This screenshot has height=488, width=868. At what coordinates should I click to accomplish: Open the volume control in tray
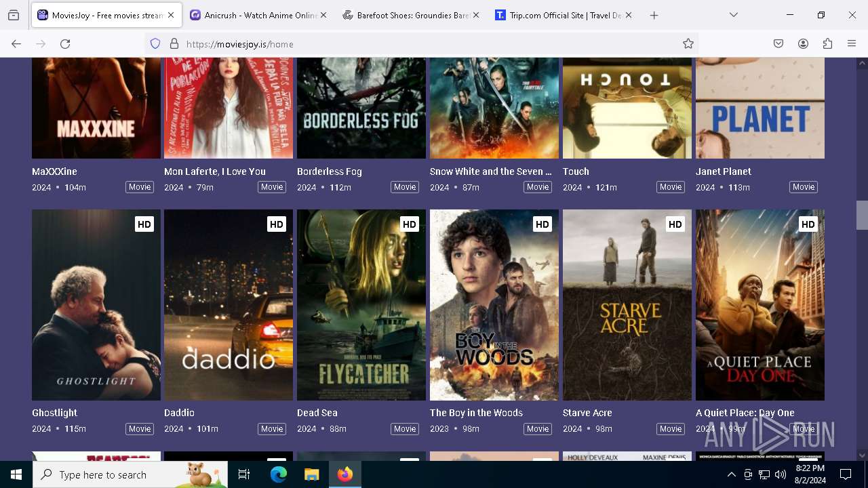[781, 474]
